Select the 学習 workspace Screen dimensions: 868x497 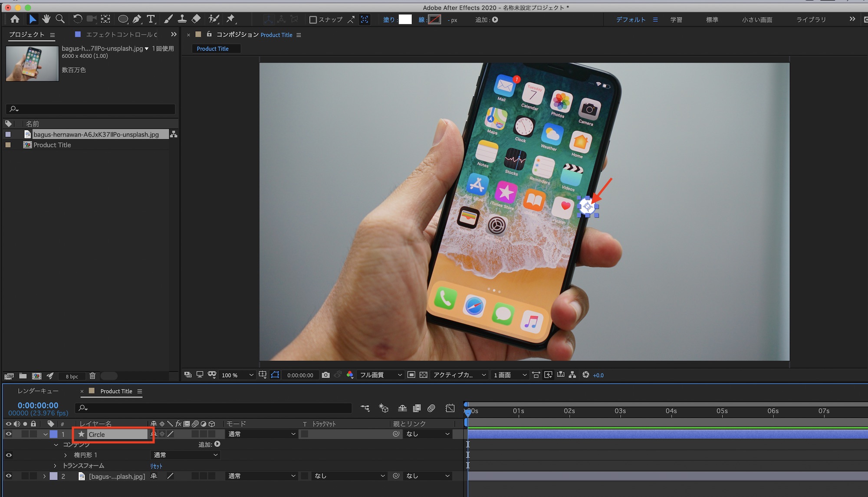676,20
